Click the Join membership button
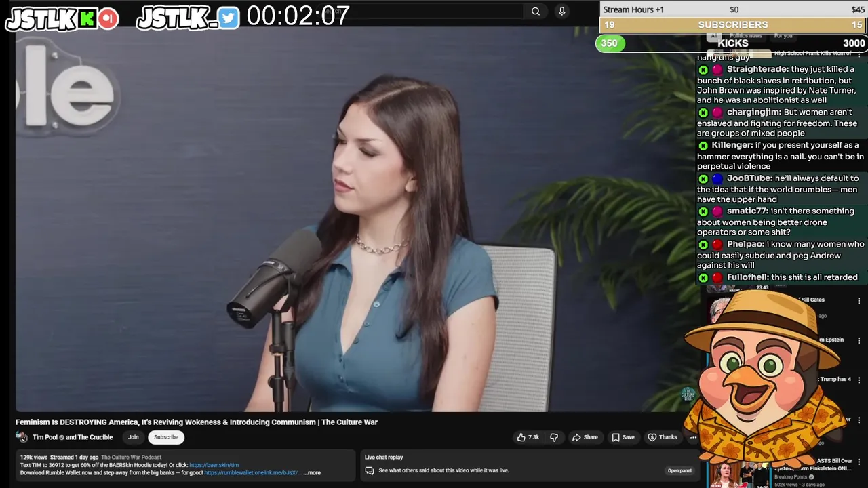This screenshot has height=488, width=868. (133, 437)
